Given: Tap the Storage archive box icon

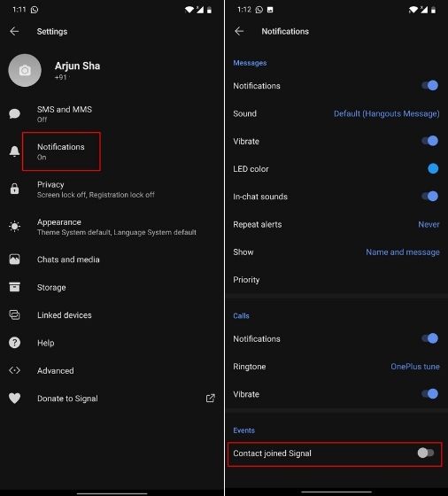Looking at the screenshot, I should coord(14,287).
